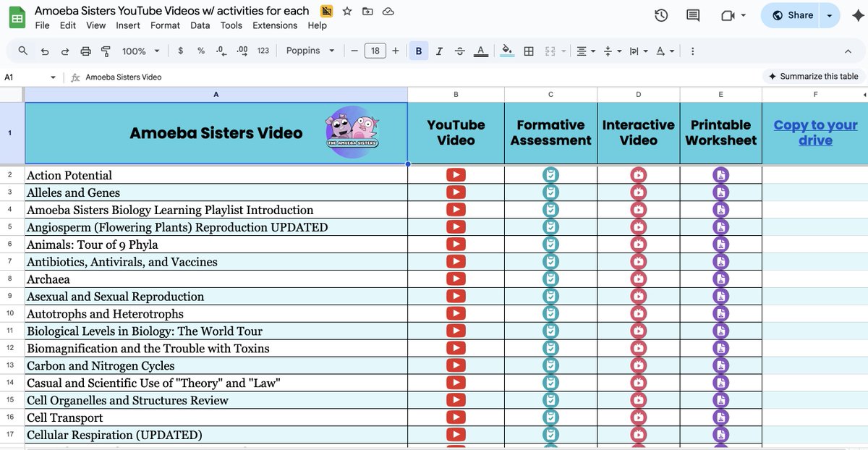Decrease font size with minus button
Screen dimensions: 868x450
[x=354, y=51]
